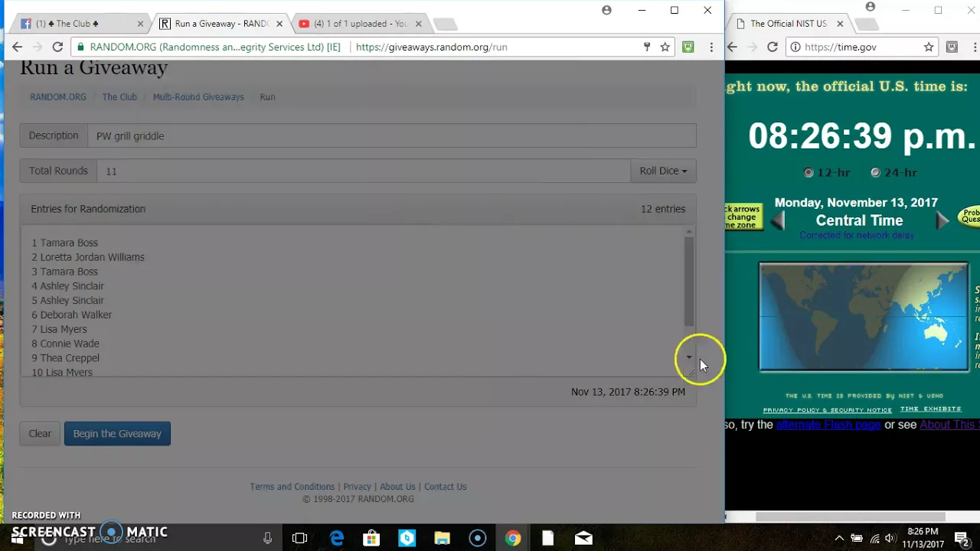This screenshot has height=551, width=980.
Task: Open alternate Flash page link
Action: 828,425
